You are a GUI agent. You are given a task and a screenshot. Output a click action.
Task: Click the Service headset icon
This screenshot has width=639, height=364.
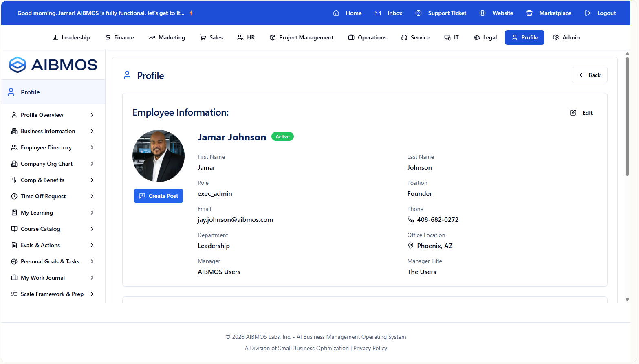(404, 37)
